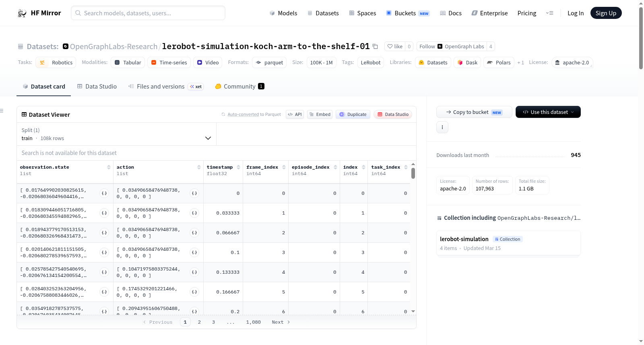
Task: Open the three-dot more options button
Action: click(x=442, y=127)
